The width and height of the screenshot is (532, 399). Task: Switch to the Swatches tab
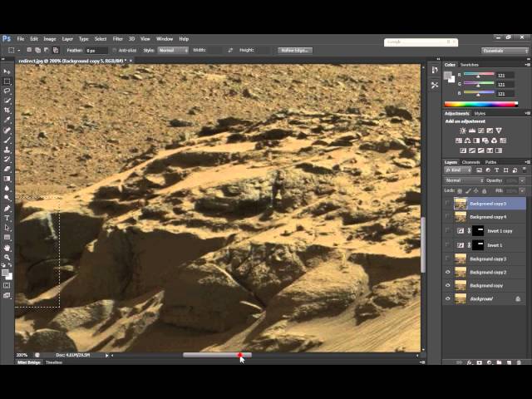(x=469, y=65)
